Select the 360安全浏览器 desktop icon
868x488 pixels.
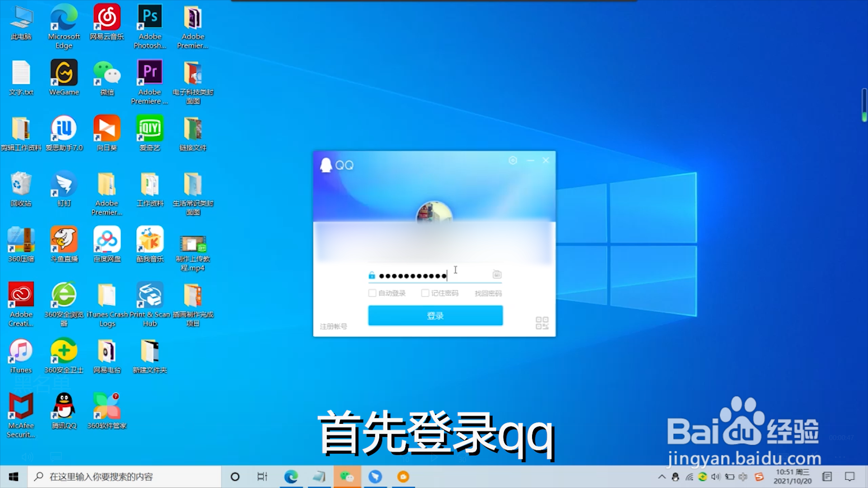point(64,305)
